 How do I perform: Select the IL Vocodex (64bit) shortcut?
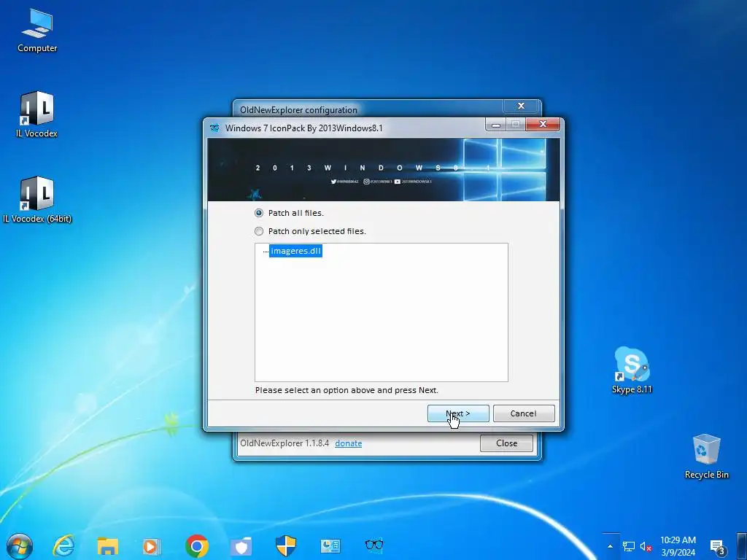point(36,200)
